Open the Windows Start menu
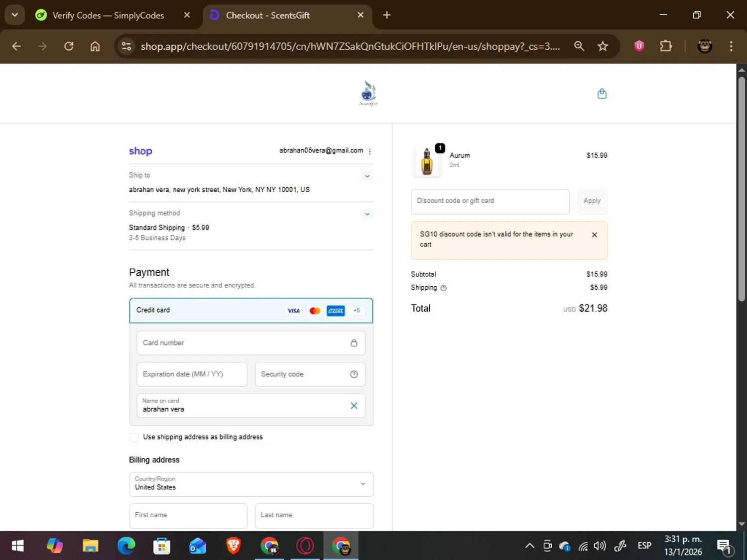Screen dimensions: 747x560 tap(17, 546)
